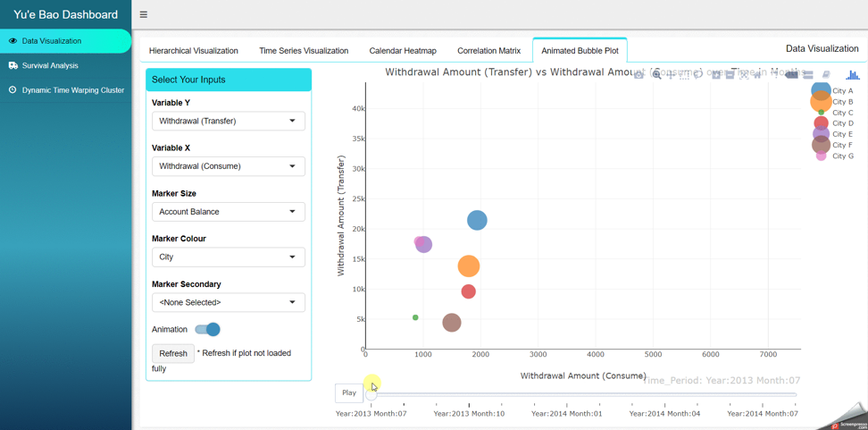
Task: Click the brown City F bubble in plot
Action: [x=452, y=323]
